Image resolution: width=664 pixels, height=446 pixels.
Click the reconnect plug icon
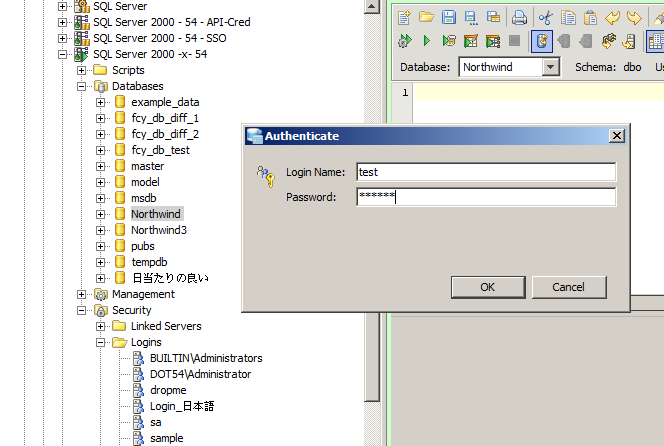[x=609, y=41]
